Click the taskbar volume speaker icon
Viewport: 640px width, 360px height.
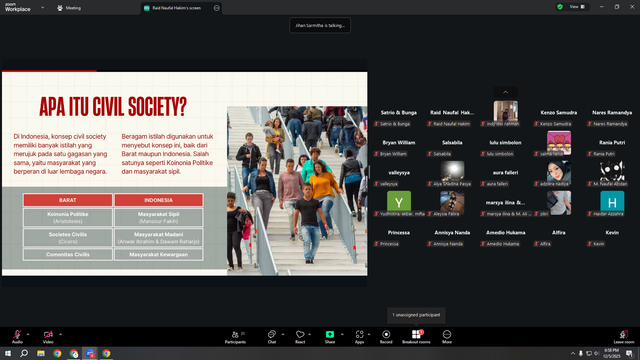(596, 353)
